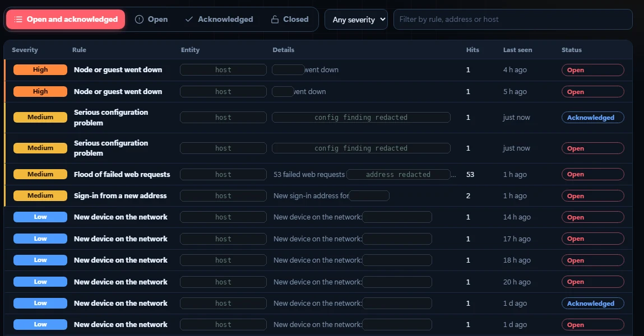Switch to the Acknowledged filter tab
This screenshot has width=644, height=336.
[219, 19]
